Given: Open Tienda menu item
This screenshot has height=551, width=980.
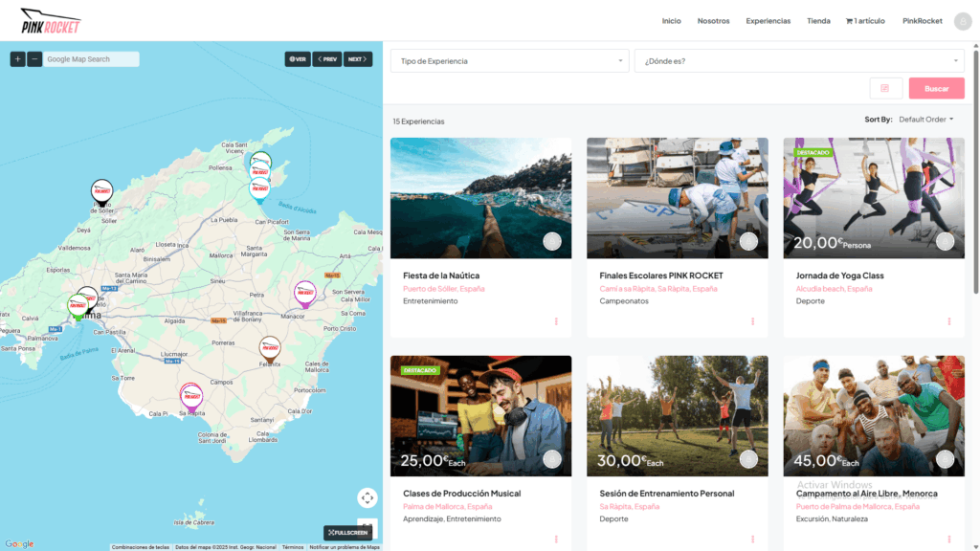Looking at the screenshot, I should tap(818, 21).
